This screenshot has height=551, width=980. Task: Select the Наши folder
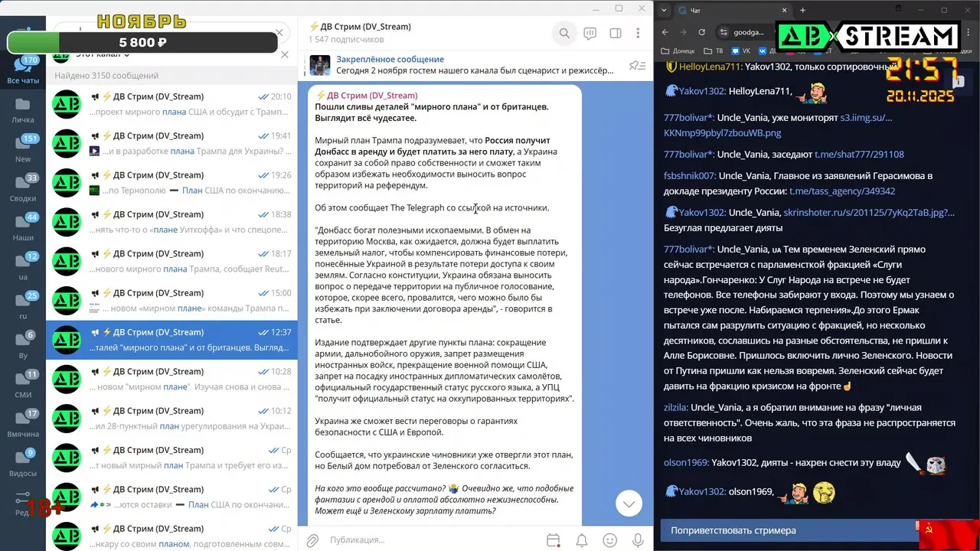(x=23, y=228)
